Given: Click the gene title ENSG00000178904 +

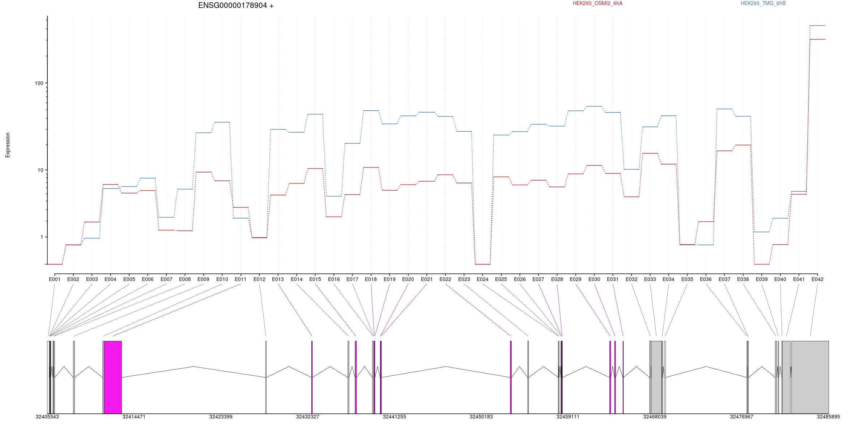Looking at the screenshot, I should 236,5.
